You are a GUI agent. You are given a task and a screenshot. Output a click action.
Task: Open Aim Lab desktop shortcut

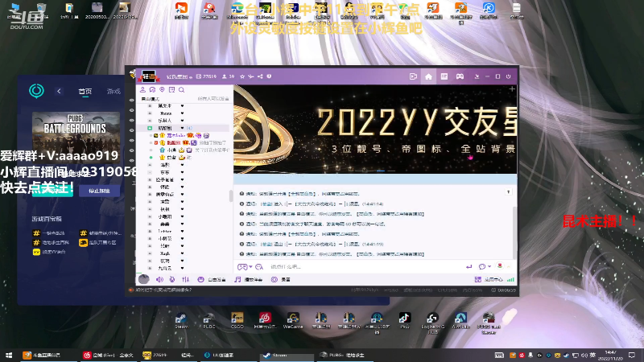click(460, 320)
